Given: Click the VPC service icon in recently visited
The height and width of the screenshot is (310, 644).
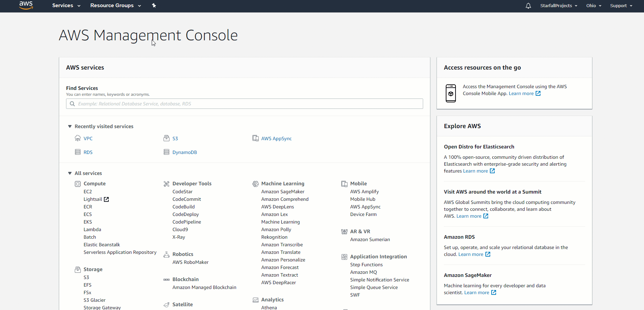Looking at the screenshot, I should pyautogui.click(x=78, y=138).
